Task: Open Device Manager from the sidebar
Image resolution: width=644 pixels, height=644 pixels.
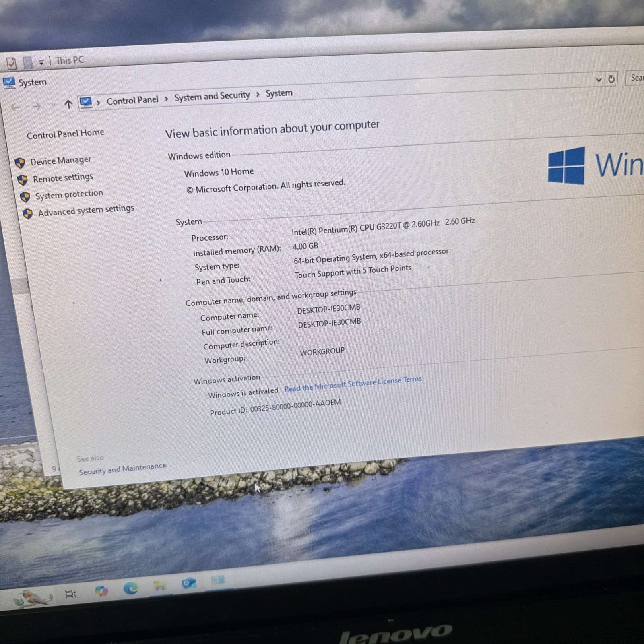Action: click(60, 161)
